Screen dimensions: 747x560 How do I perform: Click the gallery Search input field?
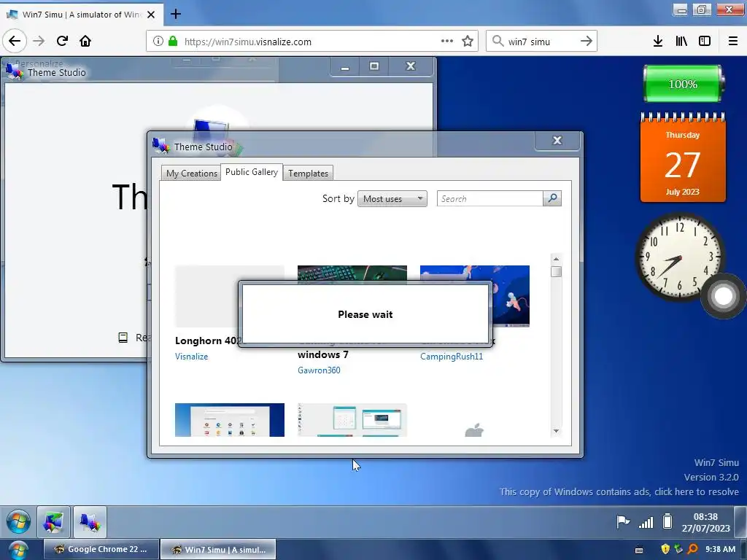(489, 198)
